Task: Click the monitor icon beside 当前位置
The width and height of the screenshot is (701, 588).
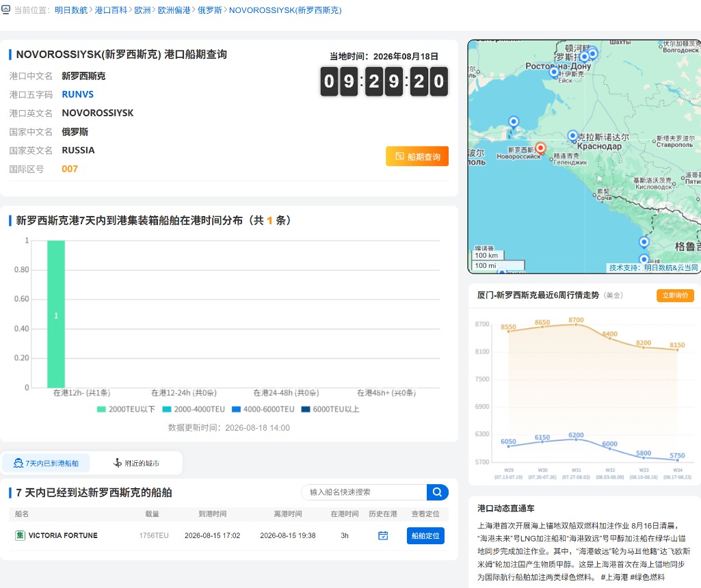Action: [5, 10]
